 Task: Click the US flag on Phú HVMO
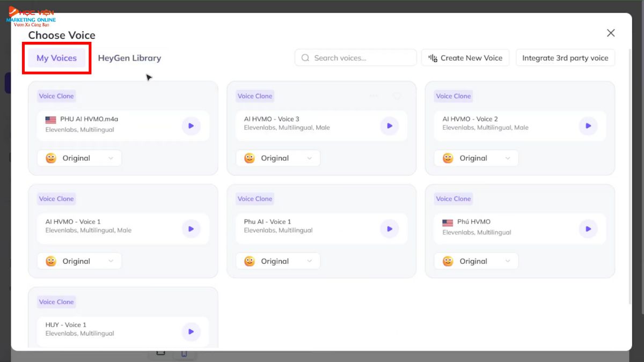(448, 223)
